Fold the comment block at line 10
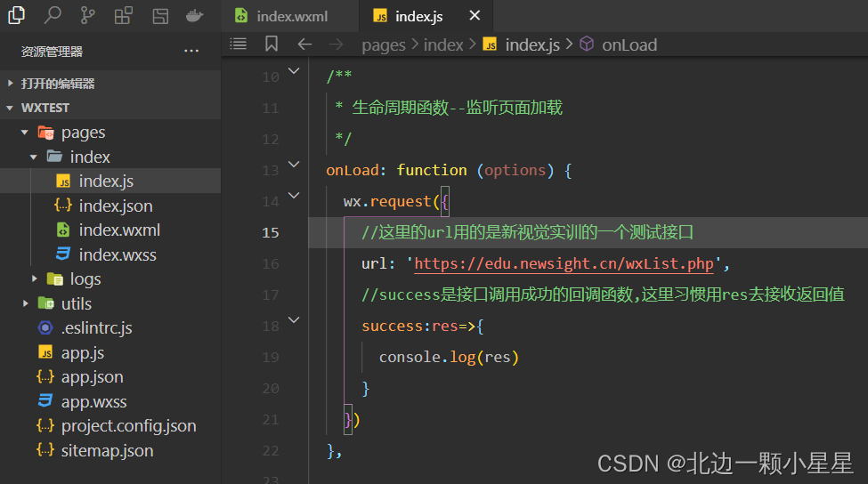The width and height of the screenshot is (868, 484). point(294,71)
